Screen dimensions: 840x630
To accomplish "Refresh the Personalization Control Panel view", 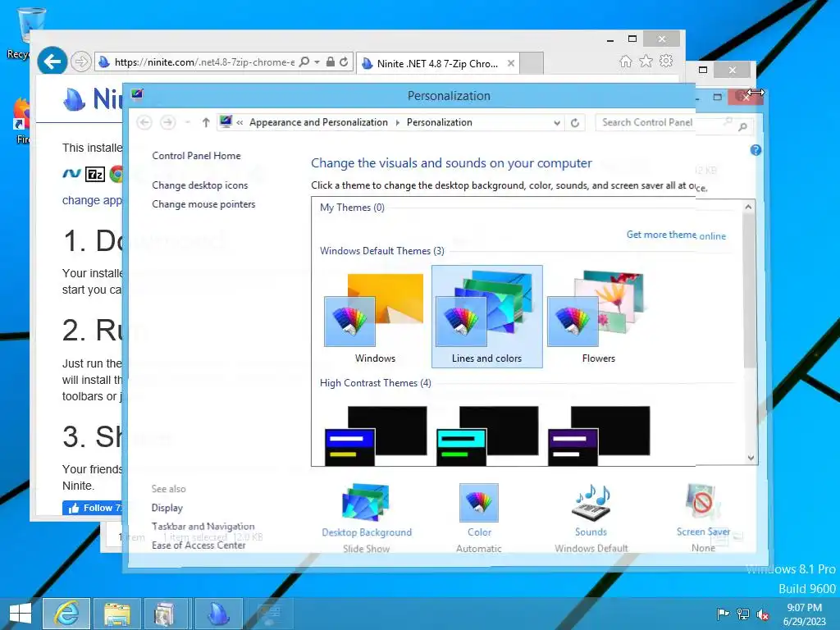I will click(575, 123).
